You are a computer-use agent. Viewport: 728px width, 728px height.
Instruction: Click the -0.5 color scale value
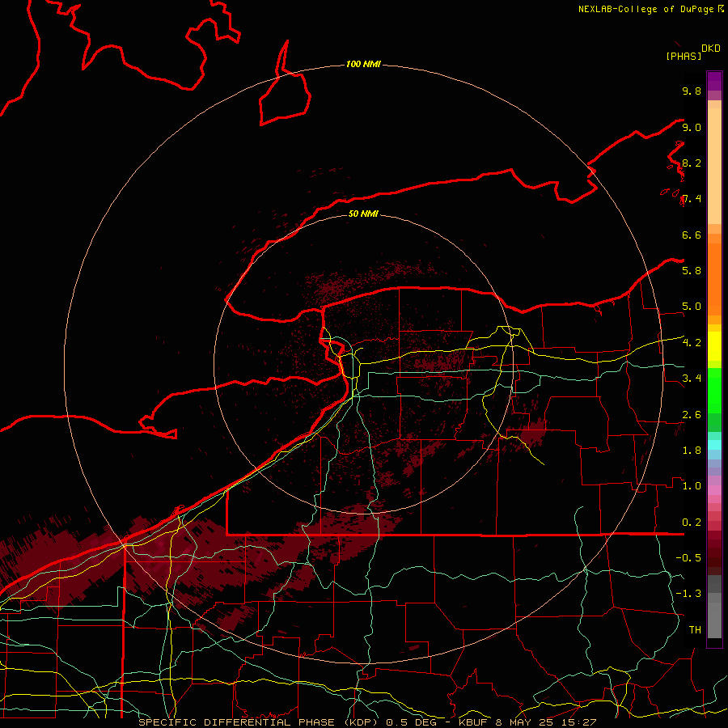(688, 557)
